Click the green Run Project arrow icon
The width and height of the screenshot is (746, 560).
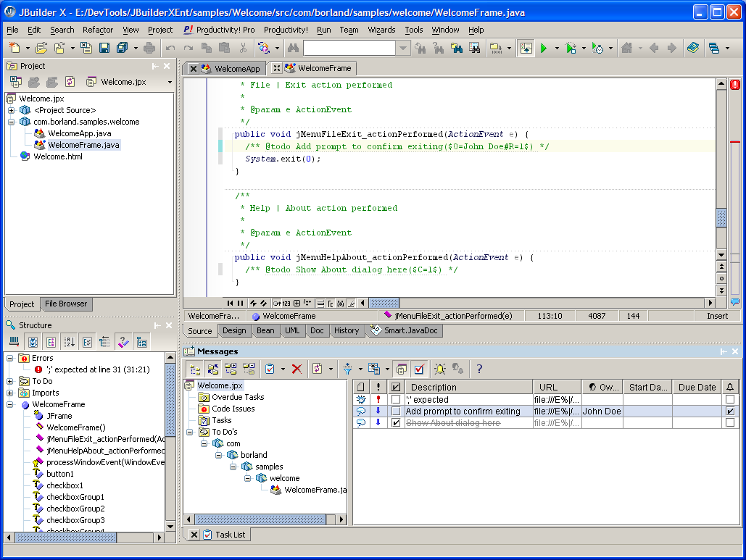544,48
